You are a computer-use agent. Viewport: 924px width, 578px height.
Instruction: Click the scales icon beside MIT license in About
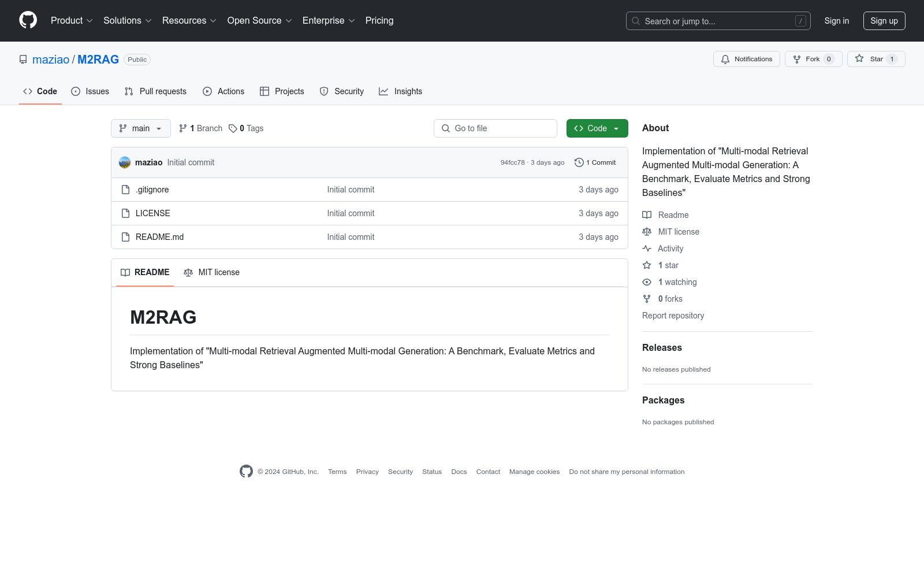647,232
